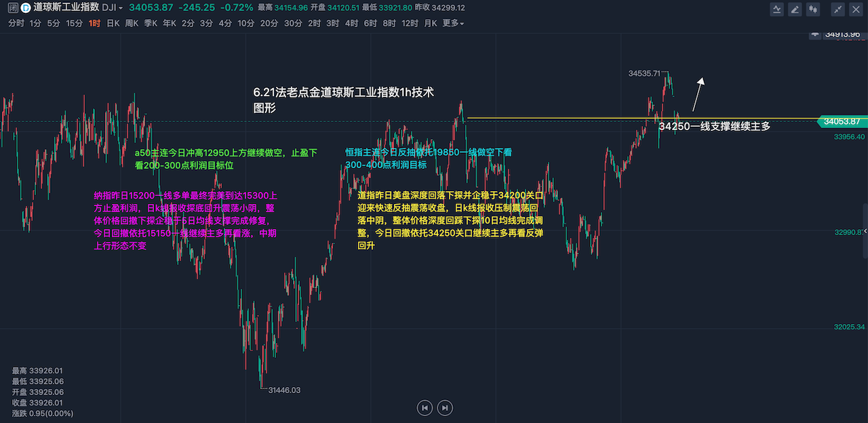The width and height of the screenshot is (868, 423).
Task: Click the candlestick chart type icon
Action: pyautogui.click(x=813, y=9)
